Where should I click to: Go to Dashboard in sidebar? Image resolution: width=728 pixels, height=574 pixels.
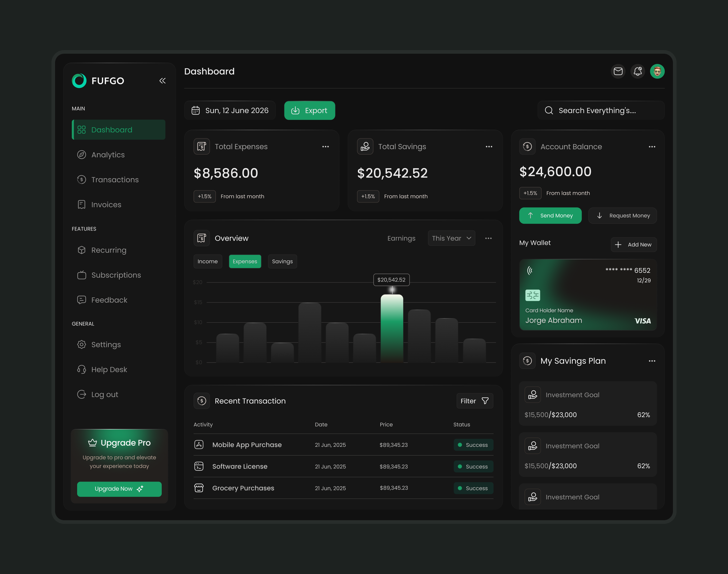pyautogui.click(x=119, y=130)
